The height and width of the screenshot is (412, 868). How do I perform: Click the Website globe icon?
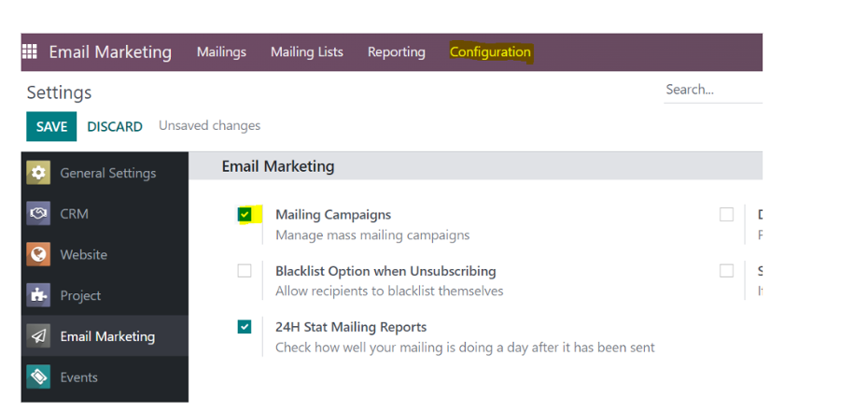pos(38,255)
